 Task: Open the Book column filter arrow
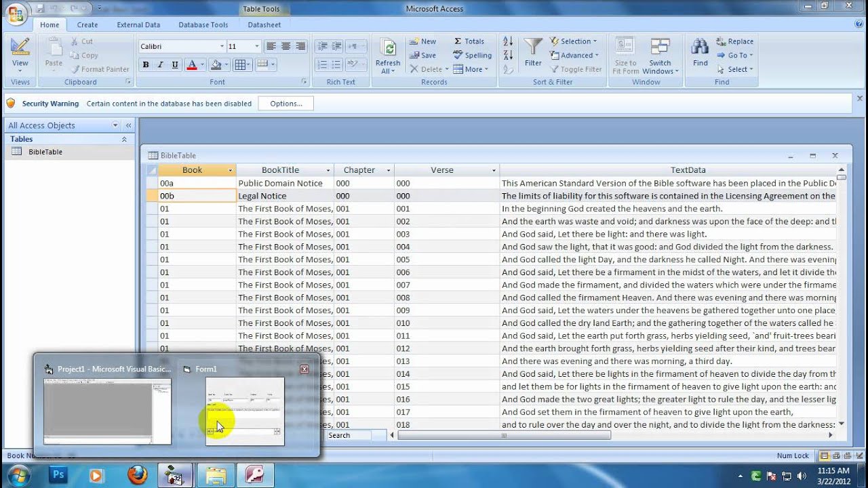point(230,170)
